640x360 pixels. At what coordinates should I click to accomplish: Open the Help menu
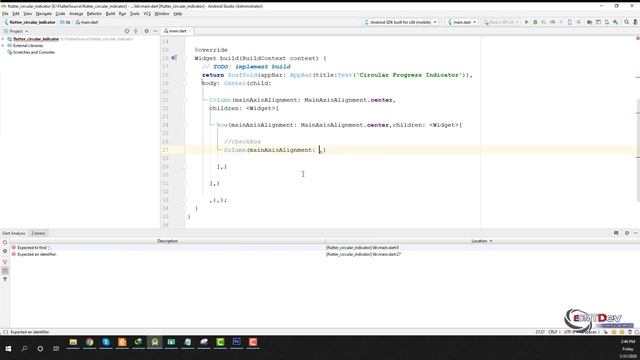[x=178, y=13]
